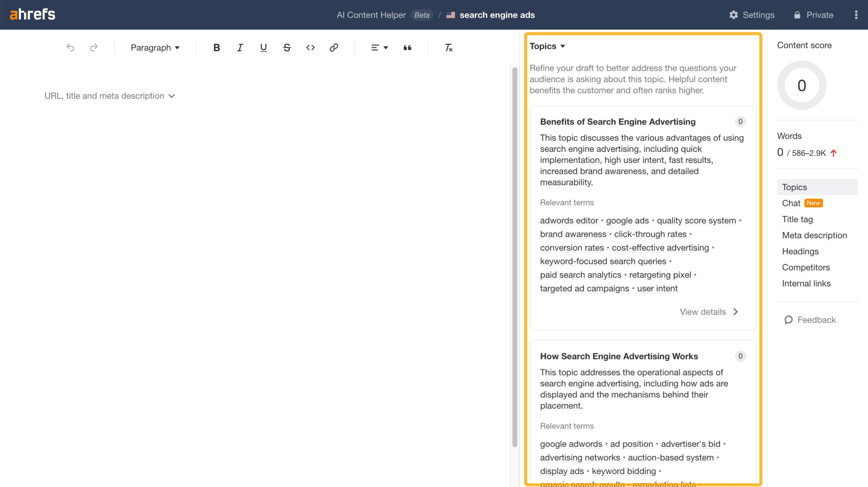Apply strikethrough formatting
The height and width of the screenshot is (487, 868).
click(287, 47)
